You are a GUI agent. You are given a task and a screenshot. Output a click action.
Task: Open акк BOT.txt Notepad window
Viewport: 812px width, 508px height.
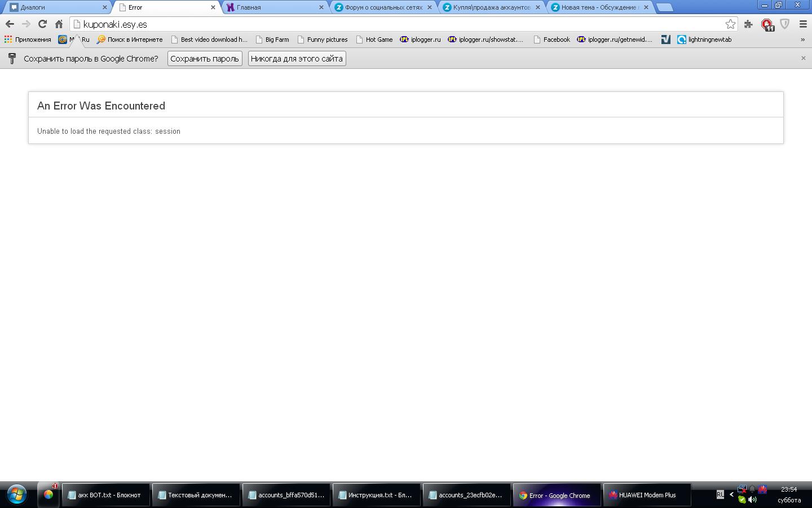(105, 495)
